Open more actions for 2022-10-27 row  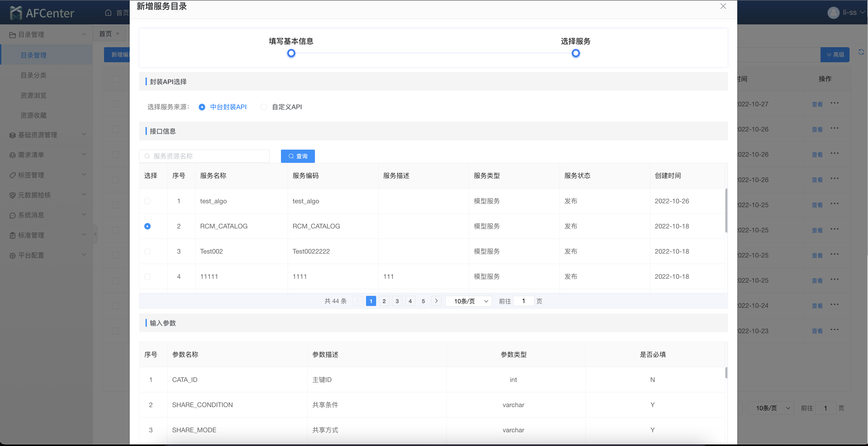pyautogui.click(x=835, y=103)
